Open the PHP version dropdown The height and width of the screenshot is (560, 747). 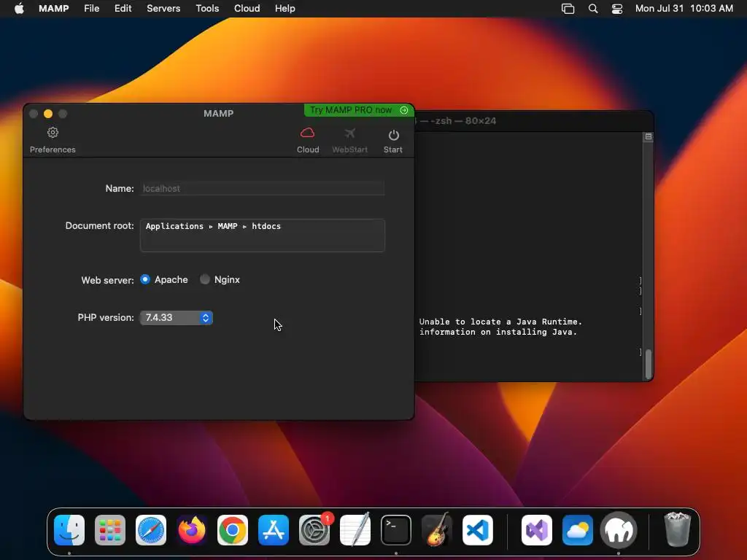coord(177,318)
